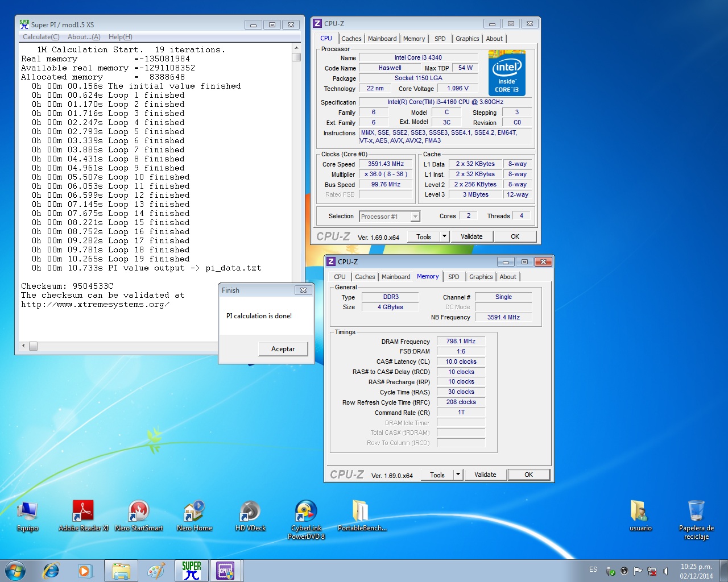
Task: Open Windows Media Player taskbar icon
Action: tap(85, 571)
